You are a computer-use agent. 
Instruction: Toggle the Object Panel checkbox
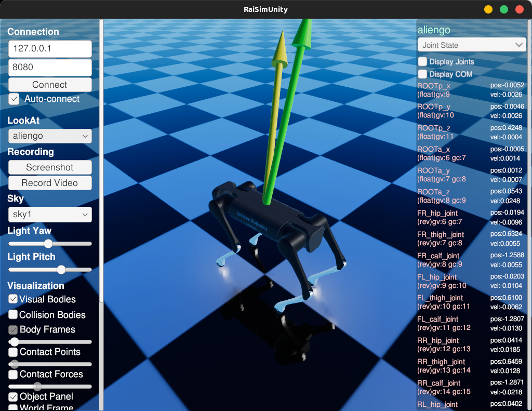(x=12, y=396)
